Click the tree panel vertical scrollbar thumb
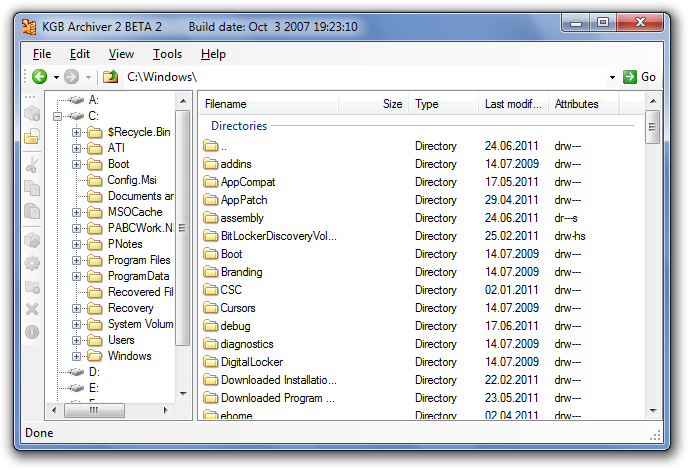This screenshot has height=470, width=689. click(x=183, y=228)
